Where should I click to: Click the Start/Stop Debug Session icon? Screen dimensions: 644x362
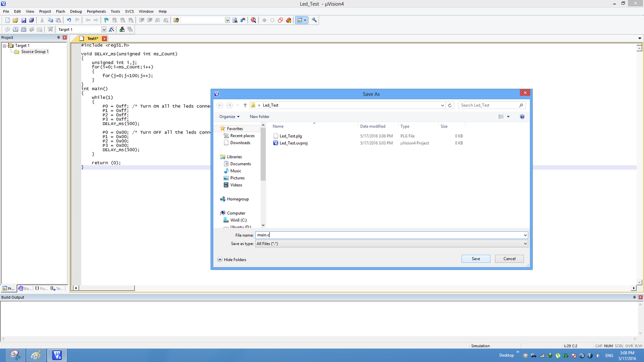254,20
